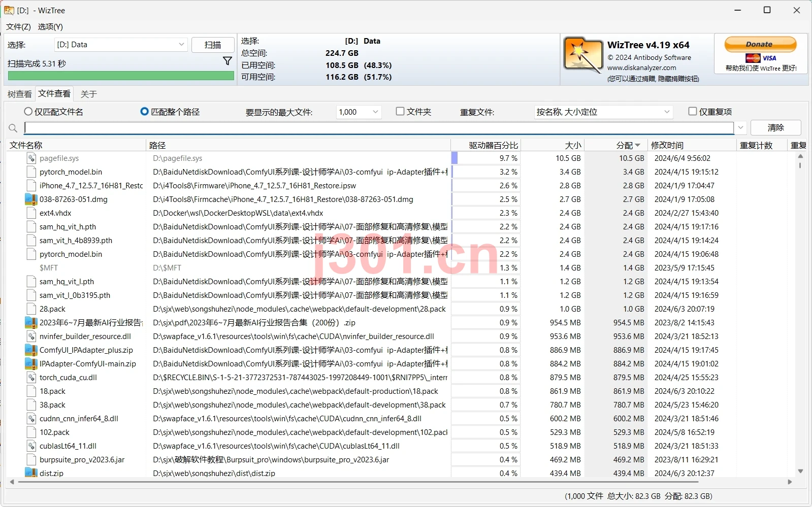Screen dimensions: 812x507
Task: Open the 文件(Z) menu
Action: (x=18, y=27)
